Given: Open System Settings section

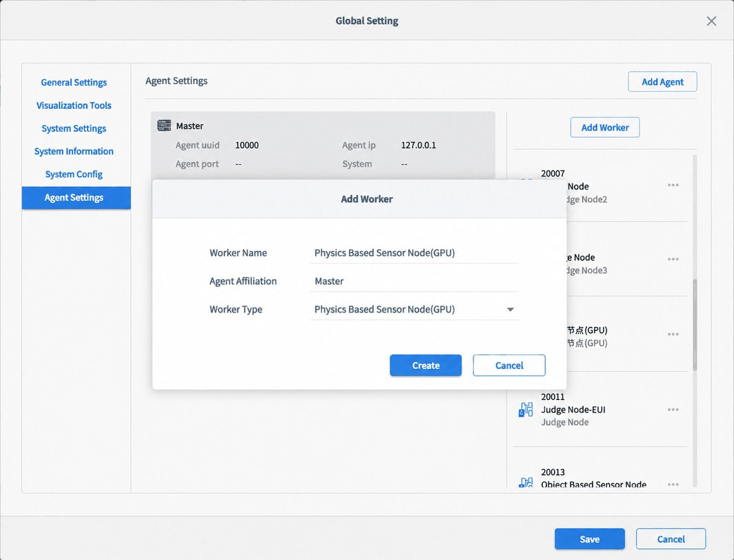Looking at the screenshot, I should click(x=74, y=128).
